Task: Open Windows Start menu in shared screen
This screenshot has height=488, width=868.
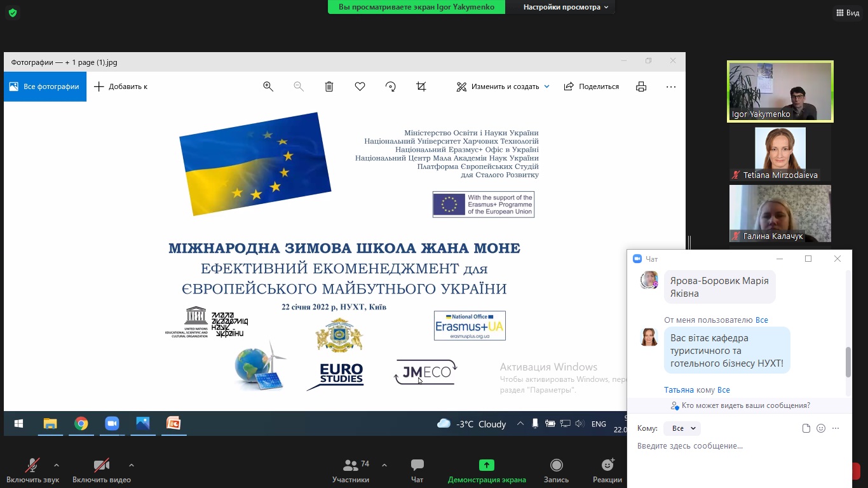Action: pos(19,424)
